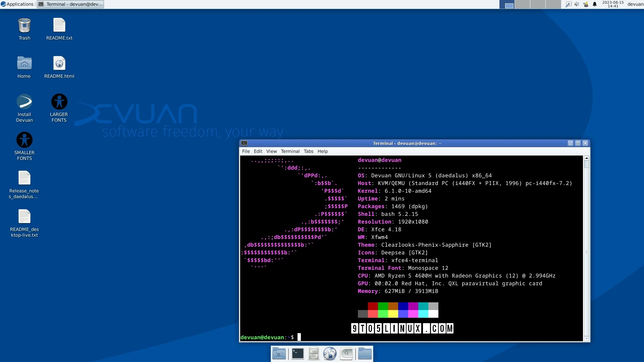Open the directory menu folder on dock right
This screenshot has height=362, width=644.
coord(365,354)
